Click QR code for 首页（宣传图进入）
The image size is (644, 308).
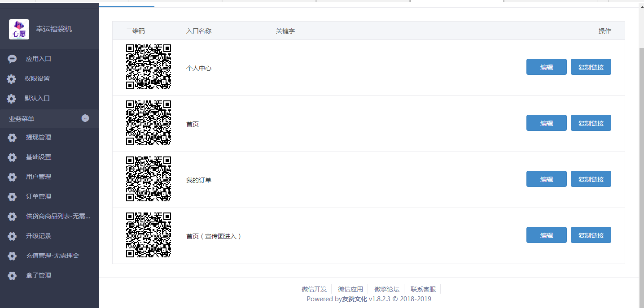click(x=149, y=235)
